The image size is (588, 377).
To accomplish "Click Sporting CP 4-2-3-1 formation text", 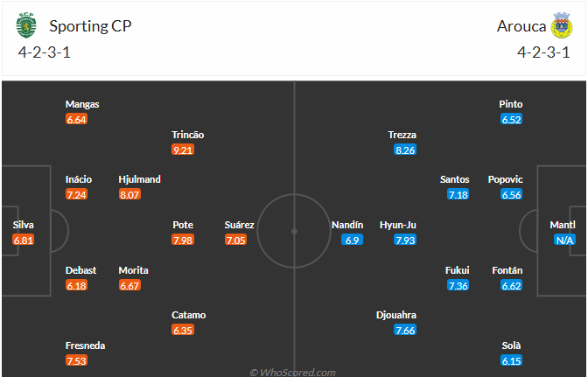I will [45, 52].
